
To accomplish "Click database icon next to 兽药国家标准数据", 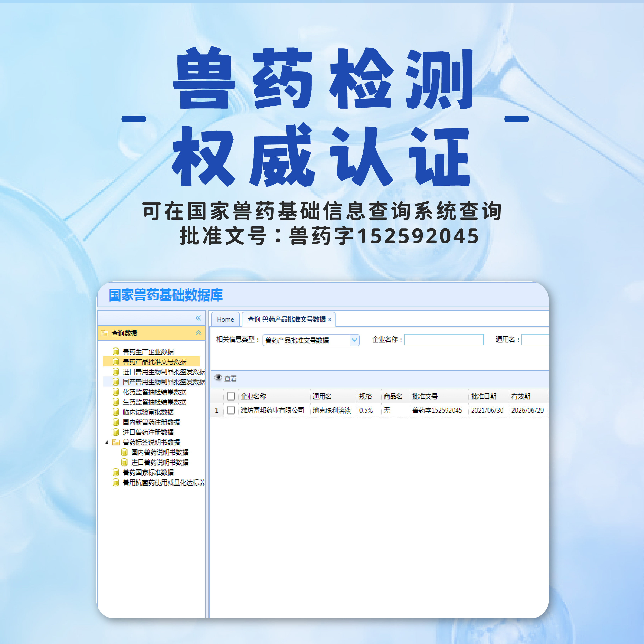I will pos(116,472).
